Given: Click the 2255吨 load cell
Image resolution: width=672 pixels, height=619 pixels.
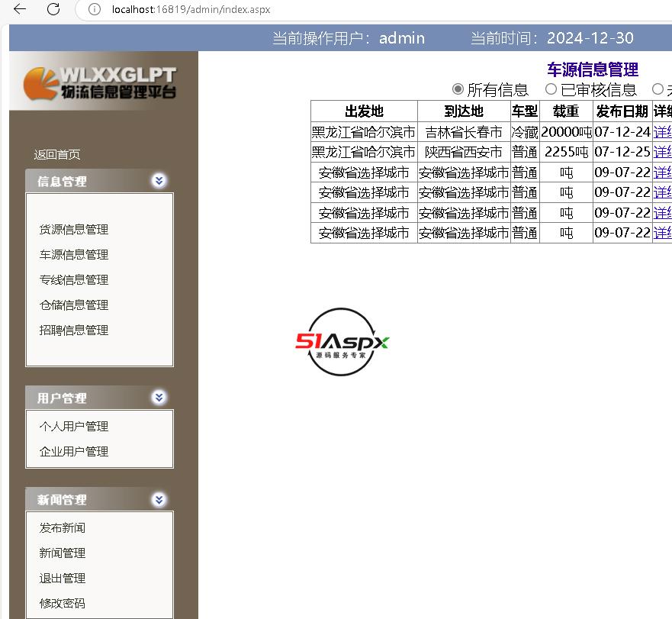Looking at the screenshot, I should [x=566, y=152].
